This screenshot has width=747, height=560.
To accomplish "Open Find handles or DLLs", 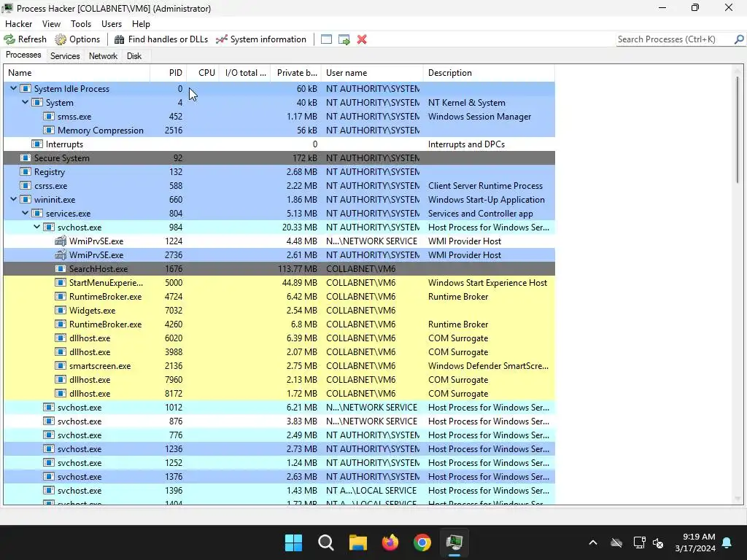I will tap(161, 39).
